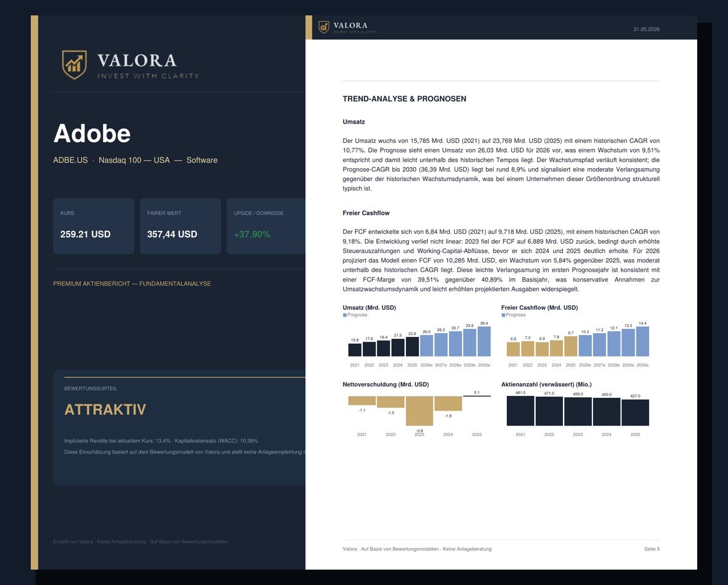Click the 2025 free cash flow bar labeled 9.7

coord(570,347)
